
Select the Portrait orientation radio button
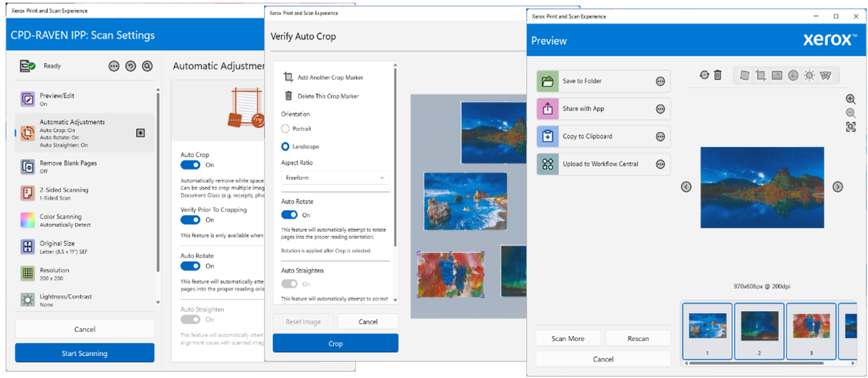tap(285, 129)
